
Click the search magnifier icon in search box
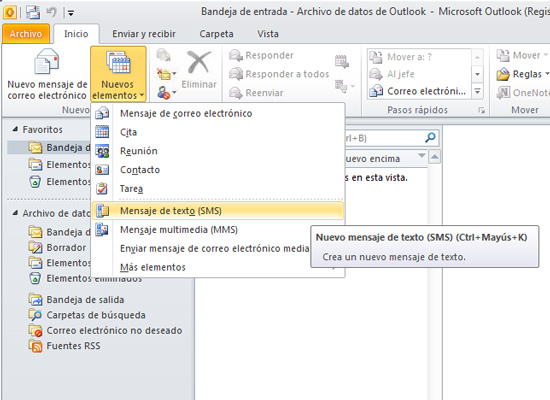pos(430,138)
